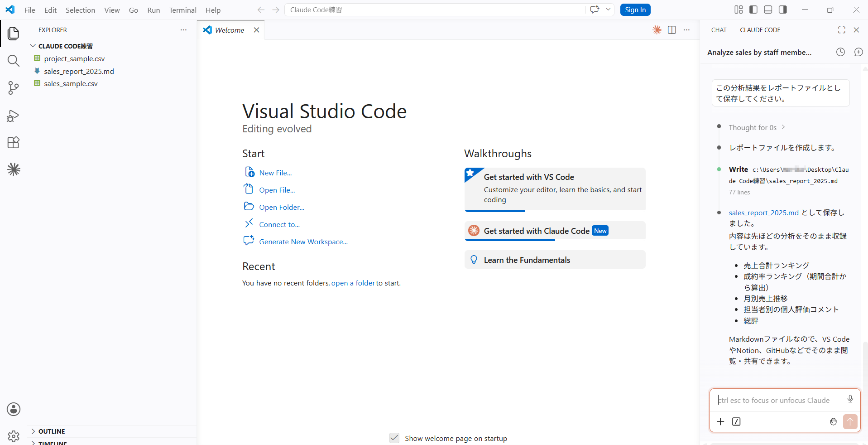
Task: Open the View menu
Action: tap(112, 10)
